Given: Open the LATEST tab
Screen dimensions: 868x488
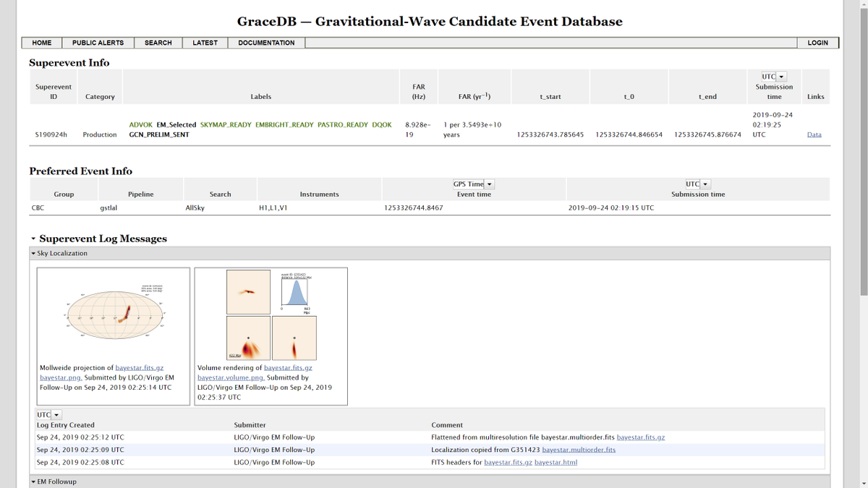Looking at the screenshot, I should (205, 43).
